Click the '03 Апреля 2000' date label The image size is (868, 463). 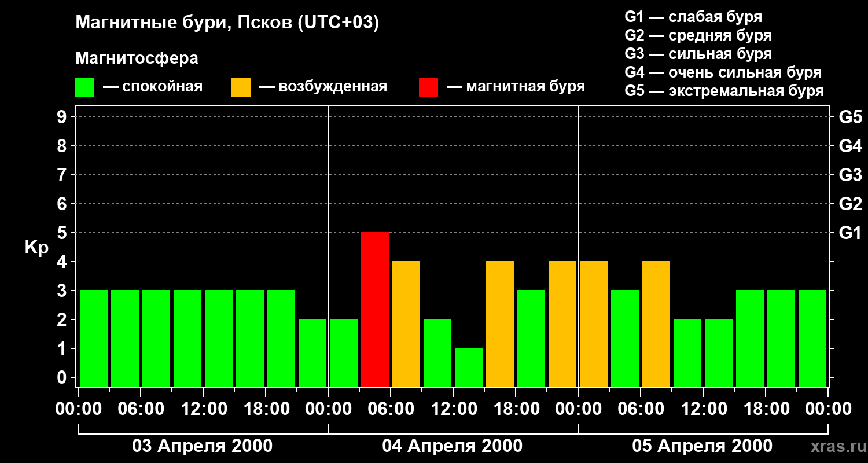pos(203,446)
